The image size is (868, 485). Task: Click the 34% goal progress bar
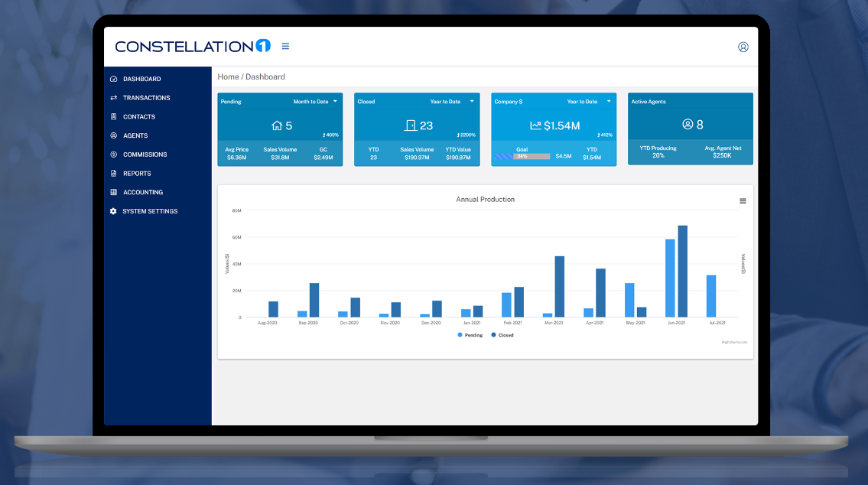523,156
